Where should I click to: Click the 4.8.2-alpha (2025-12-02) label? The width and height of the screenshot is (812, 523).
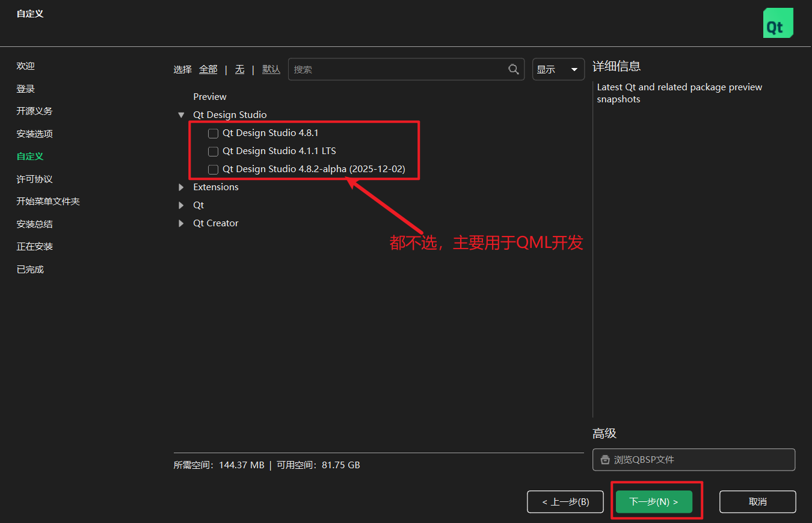pos(314,169)
